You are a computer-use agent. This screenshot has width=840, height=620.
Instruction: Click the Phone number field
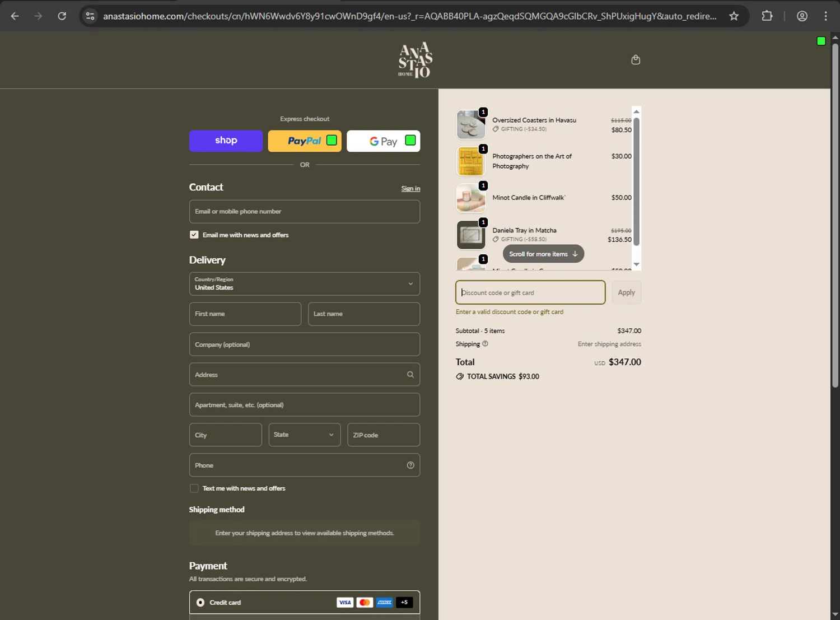[x=305, y=465]
